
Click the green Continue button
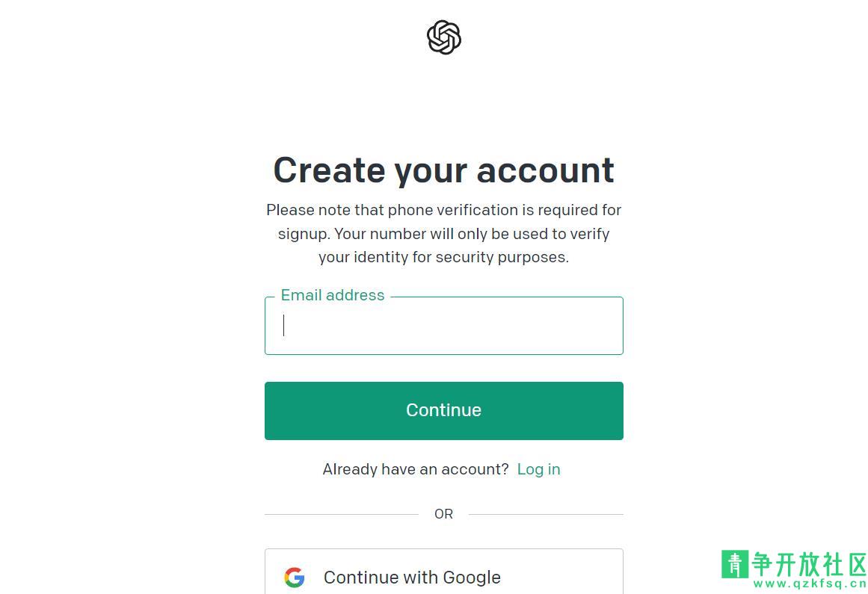(x=444, y=411)
